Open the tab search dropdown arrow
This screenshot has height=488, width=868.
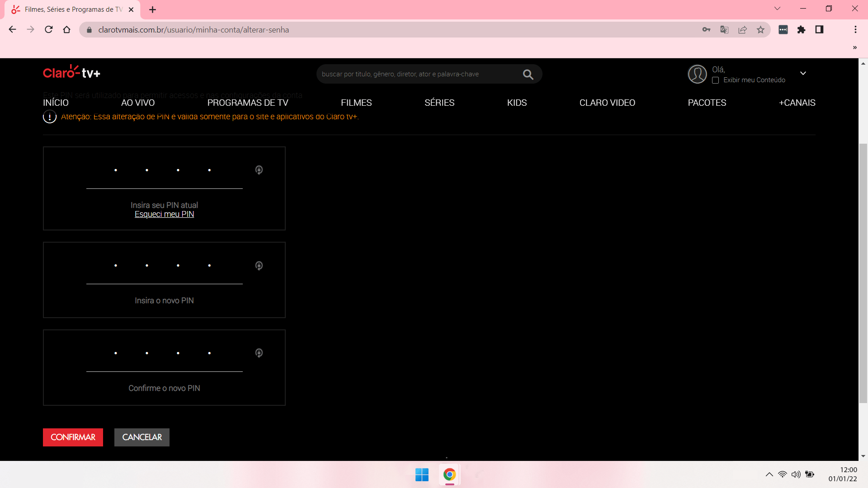click(x=777, y=9)
